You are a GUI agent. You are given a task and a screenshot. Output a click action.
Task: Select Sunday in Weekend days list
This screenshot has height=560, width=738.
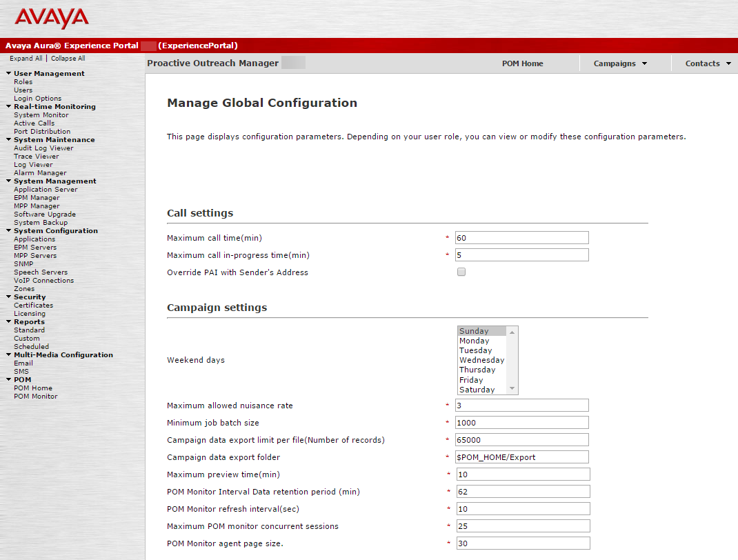(x=482, y=331)
